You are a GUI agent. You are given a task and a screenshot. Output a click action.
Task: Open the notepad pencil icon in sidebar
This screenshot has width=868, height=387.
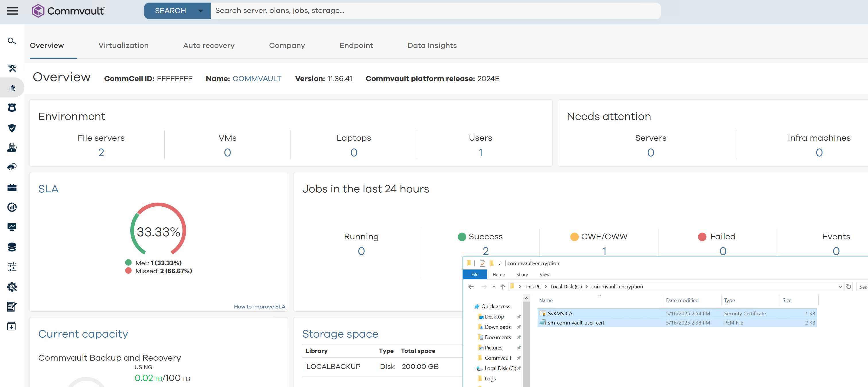pos(12,306)
